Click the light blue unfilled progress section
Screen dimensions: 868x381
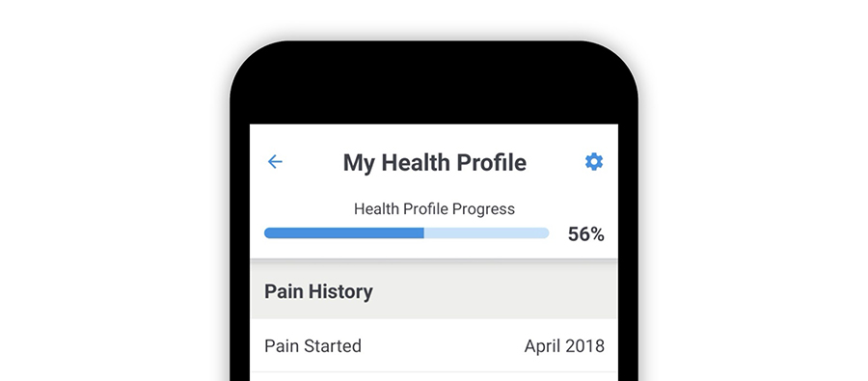[487, 233]
